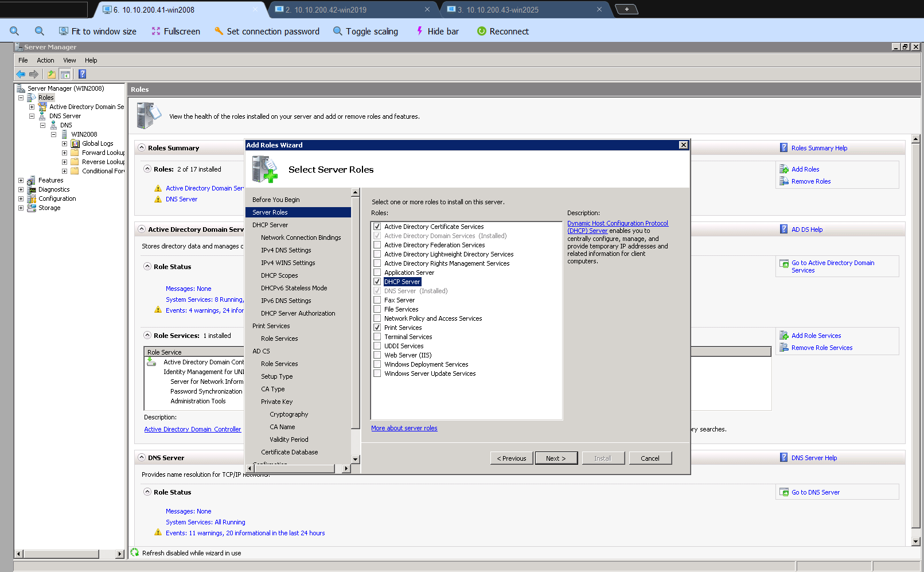This screenshot has height=572, width=924.
Task: Uncheck the DHCP Server checkbox
Action: tap(377, 282)
